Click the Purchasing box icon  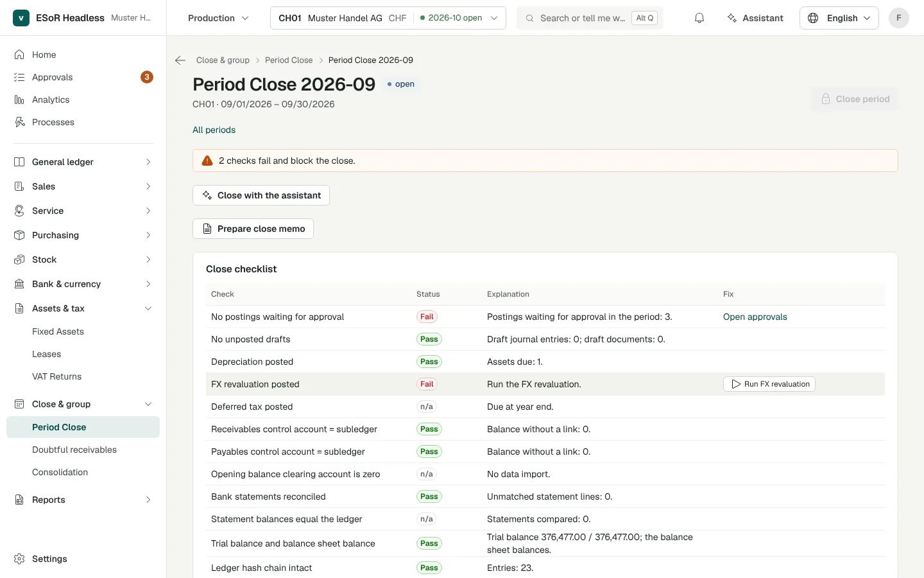(19, 235)
